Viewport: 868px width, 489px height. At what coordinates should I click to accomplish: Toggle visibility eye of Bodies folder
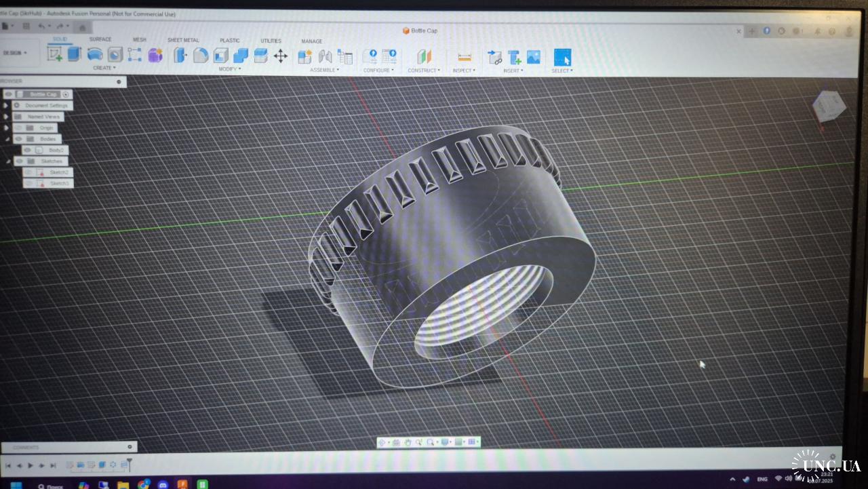18,138
